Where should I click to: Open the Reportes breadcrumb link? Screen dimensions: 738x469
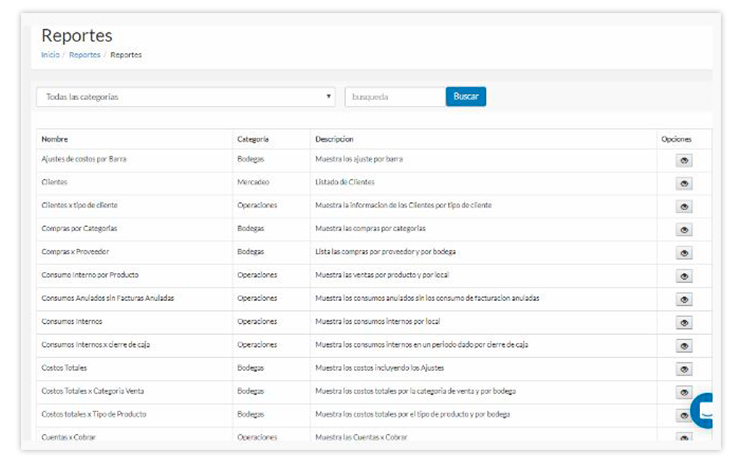(x=84, y=55)
